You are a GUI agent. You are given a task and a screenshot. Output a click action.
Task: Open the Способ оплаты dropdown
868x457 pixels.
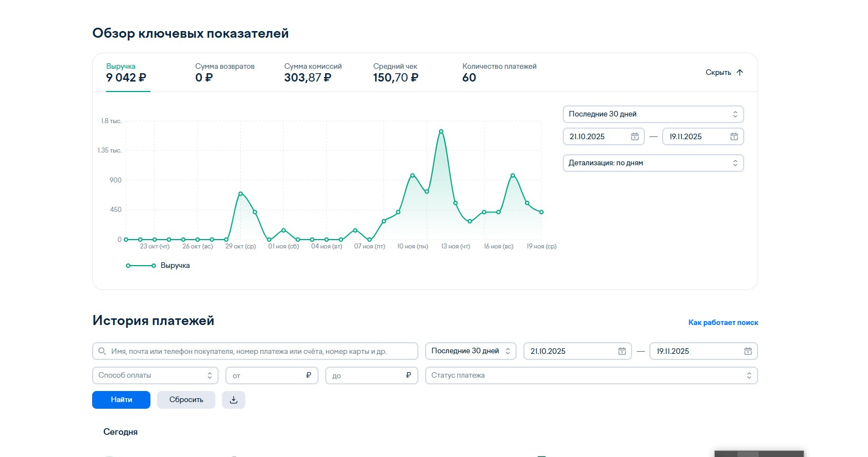point(155,375)
